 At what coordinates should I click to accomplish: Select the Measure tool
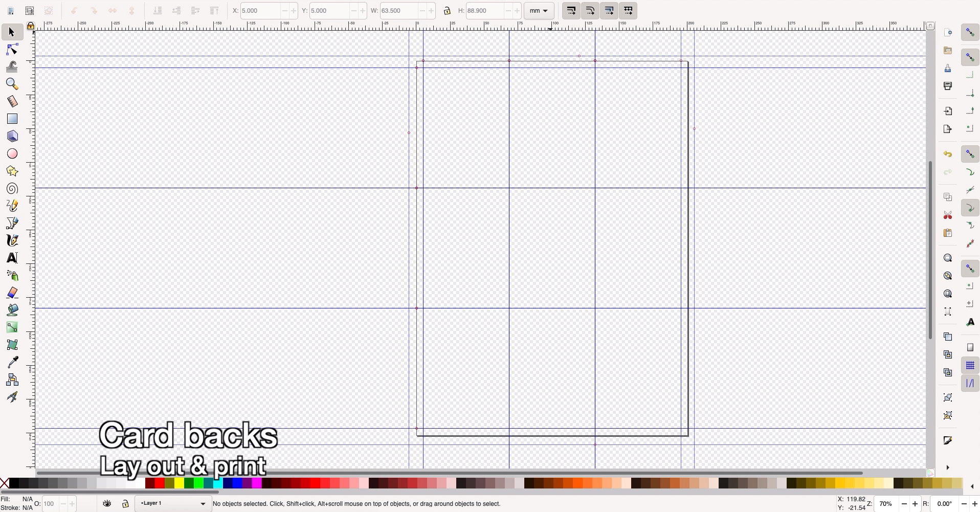pos(12,101)
